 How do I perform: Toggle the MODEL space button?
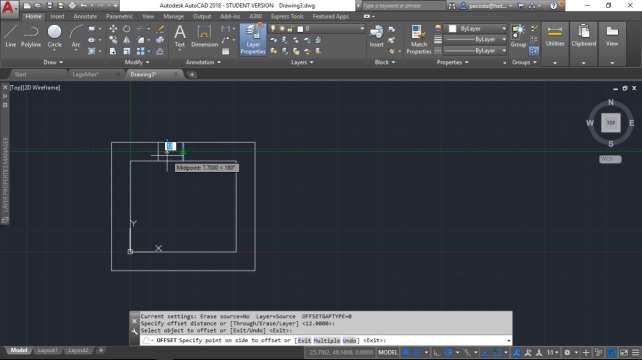pyautogui.click(x=387, y=352)
